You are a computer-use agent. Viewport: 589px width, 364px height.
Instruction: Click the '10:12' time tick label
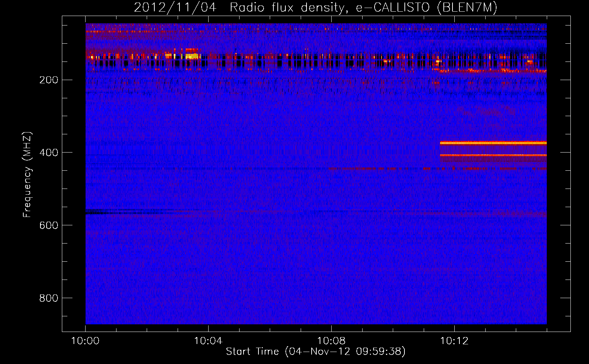pos(454,341)
